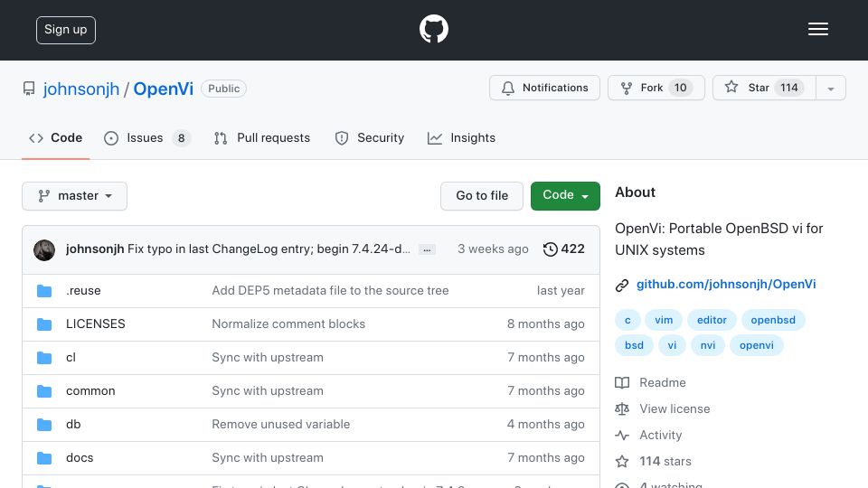Click the Sync with upstream commit for common
The image size is (868, 488).
pyautogui.click(x=268, y=390)
